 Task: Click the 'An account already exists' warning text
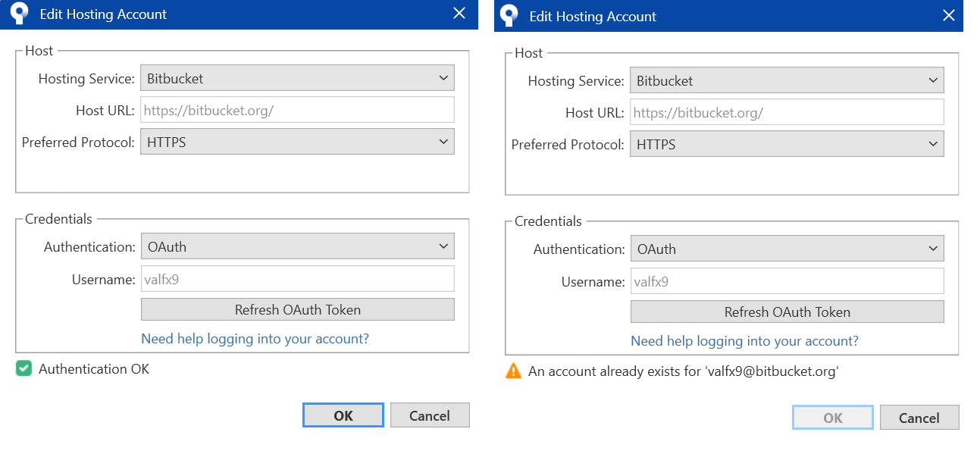(x=684, y=371)
